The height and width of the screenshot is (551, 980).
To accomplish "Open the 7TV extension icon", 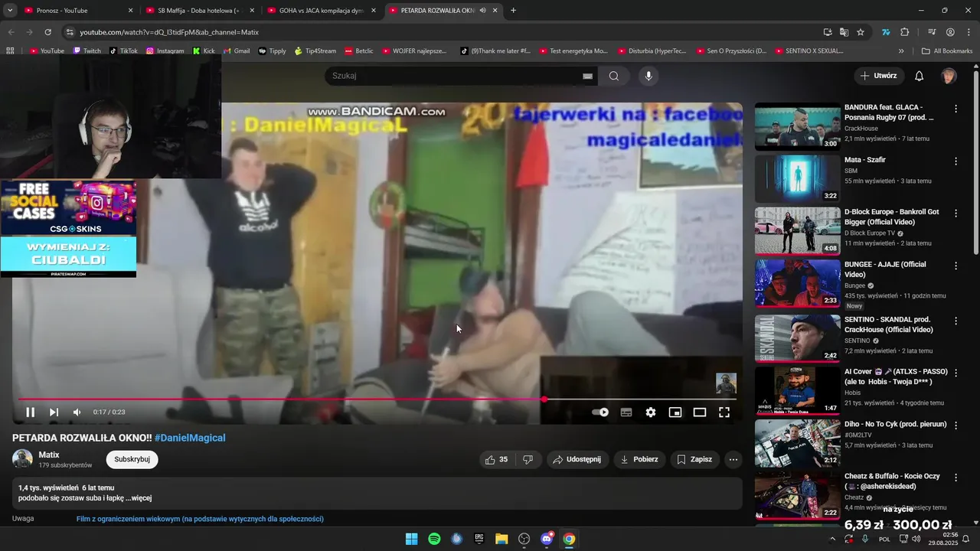I will pyautogui.click(x=886, y=32).
